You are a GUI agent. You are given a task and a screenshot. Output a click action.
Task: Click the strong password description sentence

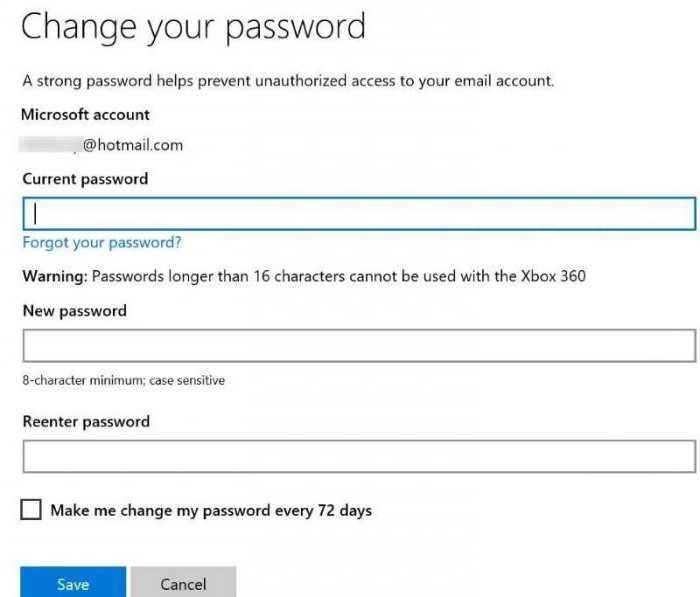coord(288,81)
